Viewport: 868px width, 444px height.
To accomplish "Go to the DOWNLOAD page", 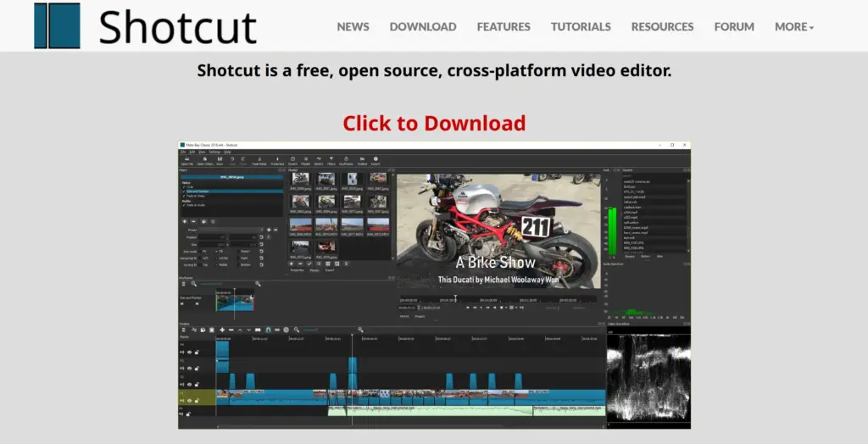I will pyautogui.click(x=422, y=26).
